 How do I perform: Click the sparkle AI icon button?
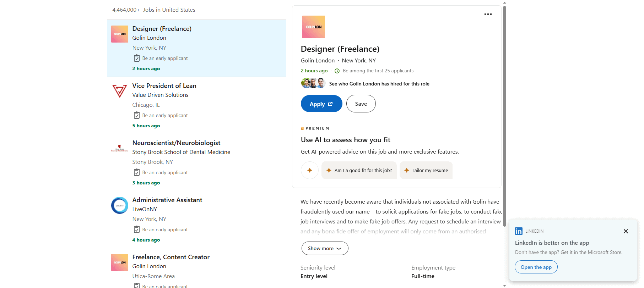(x=310, y=170)
